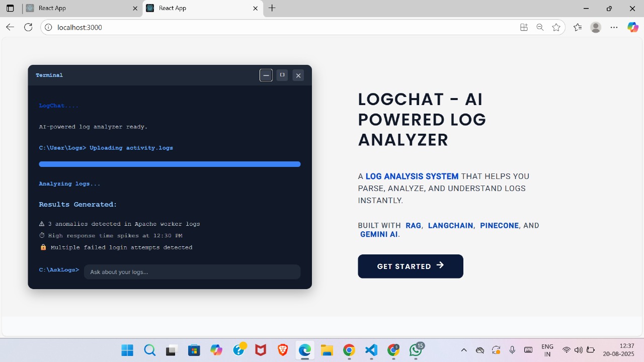The height and width of the screenshot is (362, 644).
Task: Open the Copilot sidebar icon
Action: pyautogui.click(x=633, y=27)
